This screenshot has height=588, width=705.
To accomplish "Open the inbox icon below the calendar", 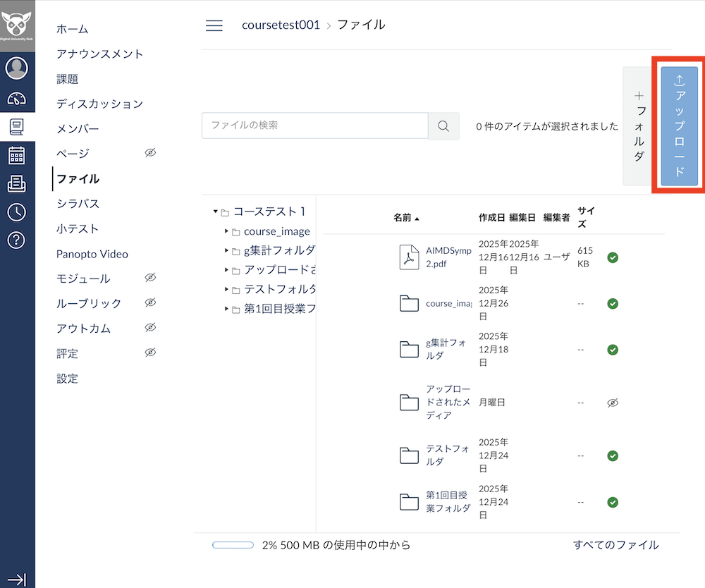I will pyautogui.click(x=17, y=184).
